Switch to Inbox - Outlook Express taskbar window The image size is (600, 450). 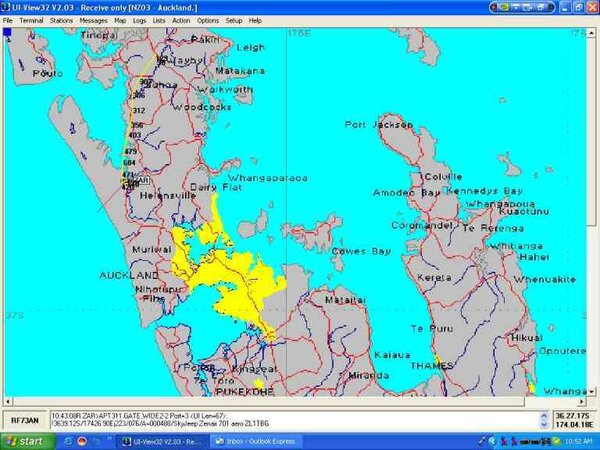click(x=251, y=441)
